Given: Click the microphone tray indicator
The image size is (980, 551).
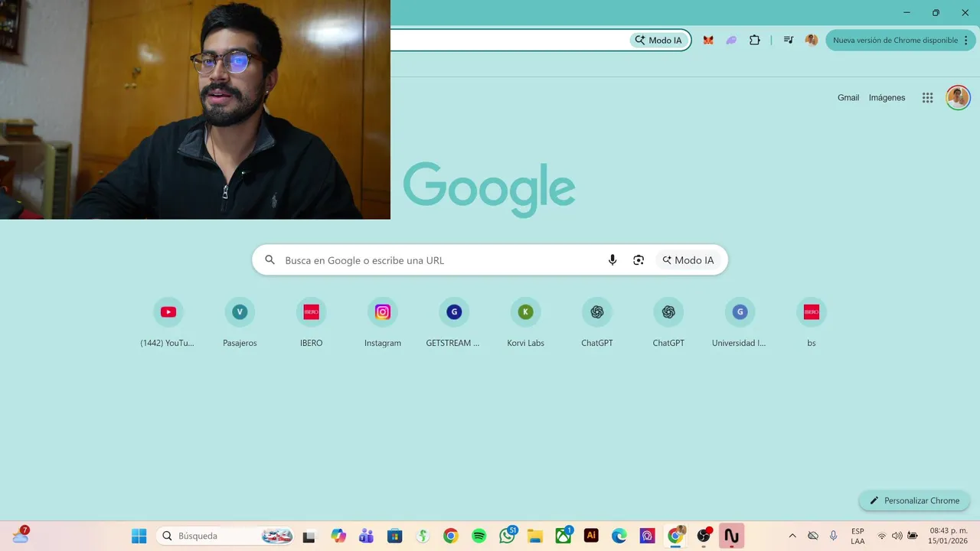Looking at the screenshot, I should tap(834, 536).
